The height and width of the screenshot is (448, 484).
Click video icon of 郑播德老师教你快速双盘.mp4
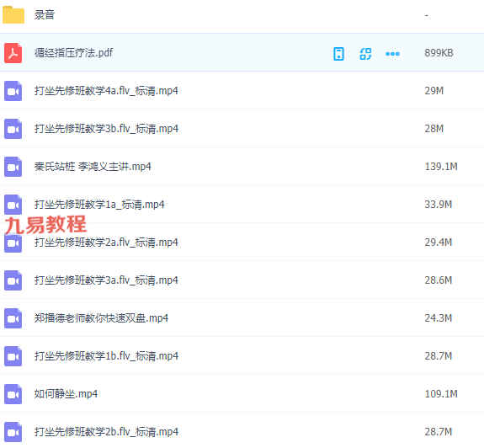(x=13, y=318)
